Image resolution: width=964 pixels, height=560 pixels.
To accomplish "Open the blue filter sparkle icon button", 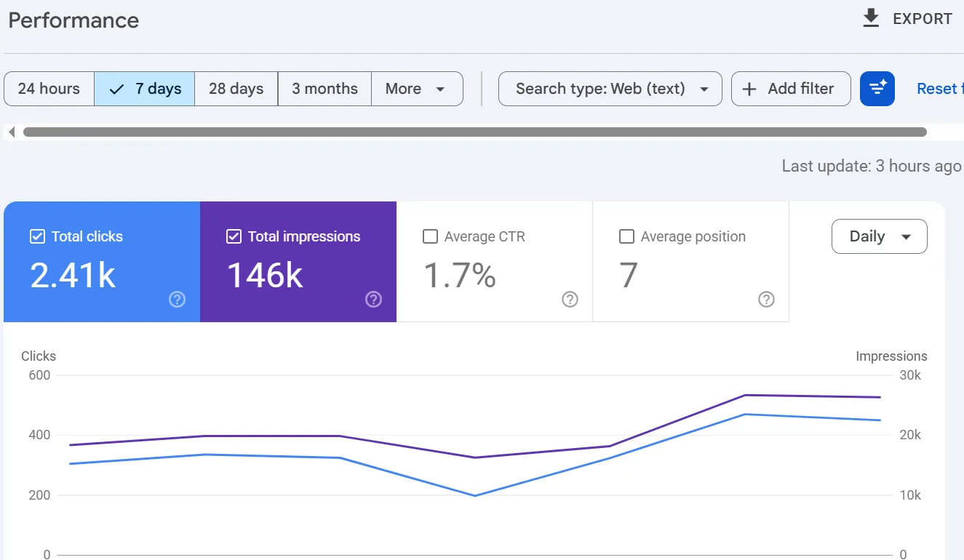I will 877,89.
